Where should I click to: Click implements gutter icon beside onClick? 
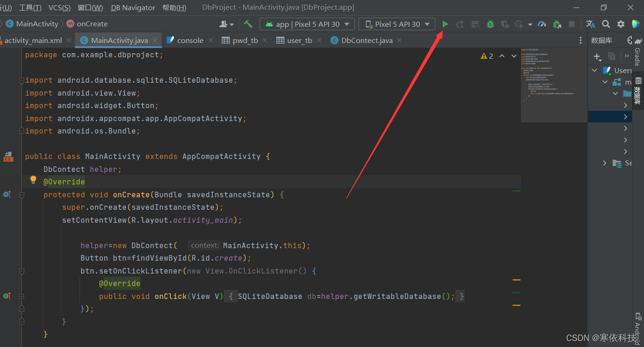pyautogui.click(x=6, y=296)
